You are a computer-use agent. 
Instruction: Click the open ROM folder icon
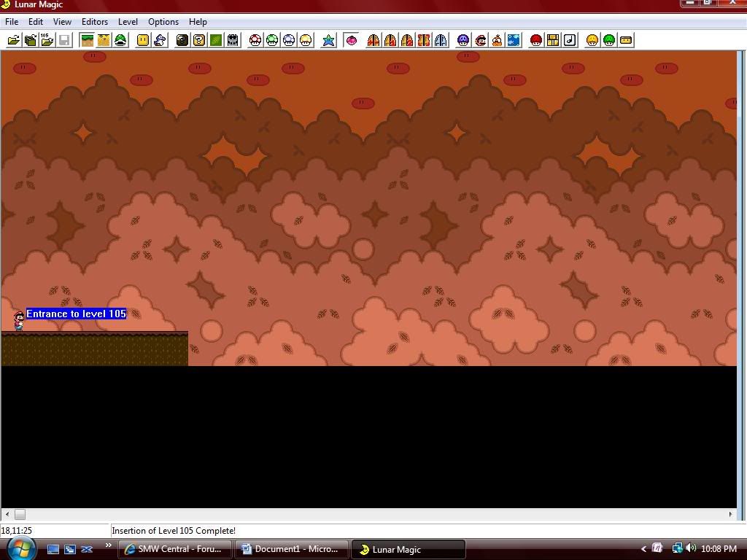point(14,41)
